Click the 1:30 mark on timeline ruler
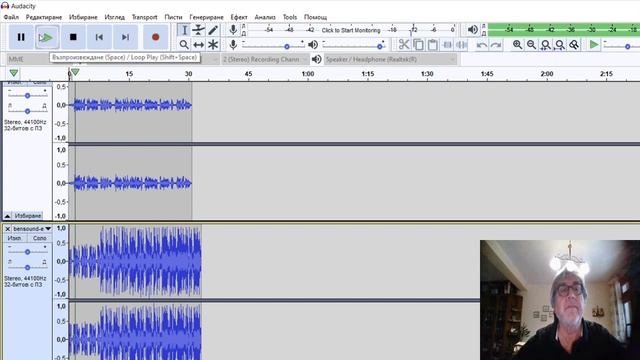 click(x=427, y=74)
